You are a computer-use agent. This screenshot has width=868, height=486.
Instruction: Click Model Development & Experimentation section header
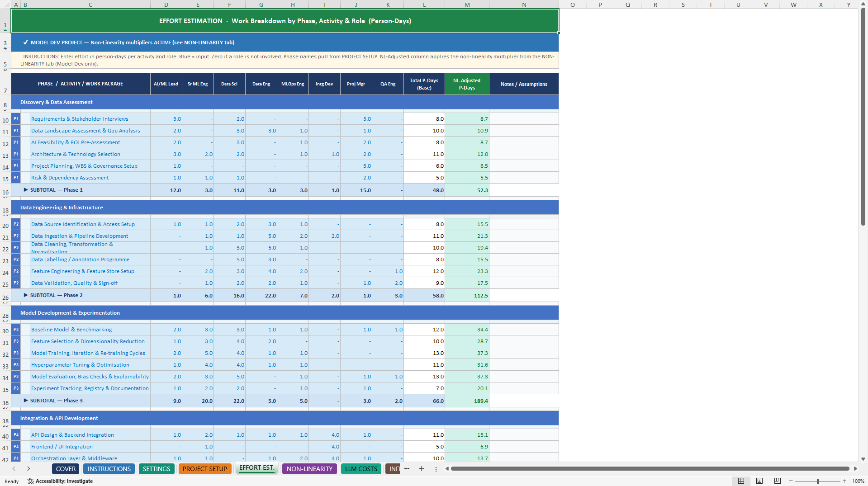pos(285,313)
